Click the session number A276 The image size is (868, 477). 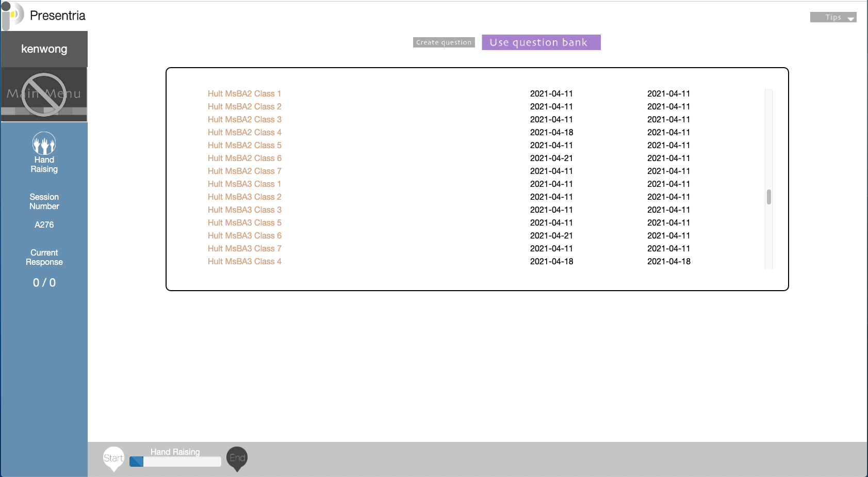click(44, 225)
